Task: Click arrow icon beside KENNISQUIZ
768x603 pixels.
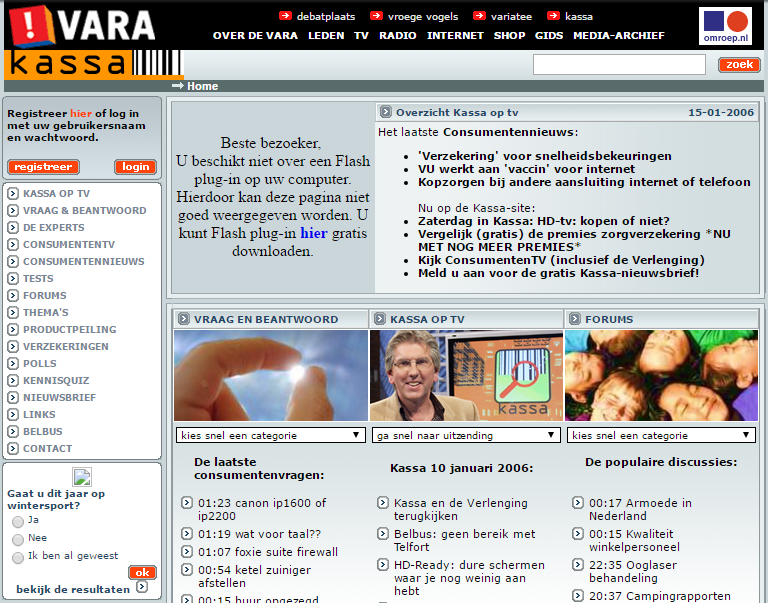Action: 13,380
